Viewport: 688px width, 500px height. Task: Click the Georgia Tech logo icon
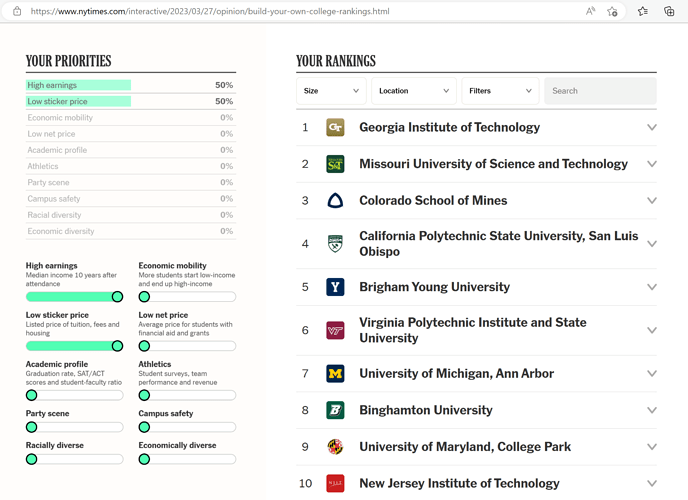click(x=335, y=128)
